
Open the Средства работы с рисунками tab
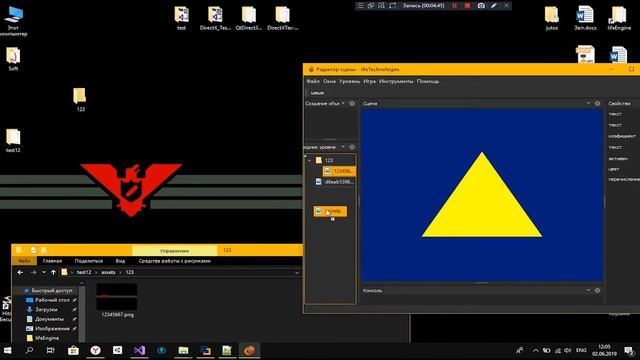pyautogui.click(x=174, y=261)
